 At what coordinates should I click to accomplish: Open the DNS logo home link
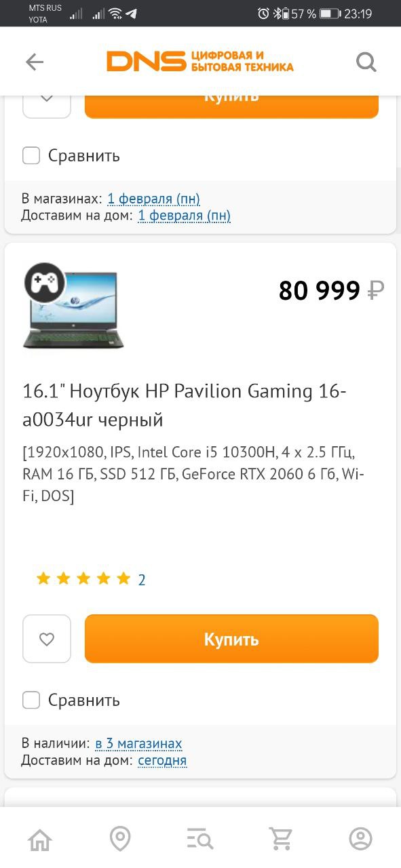tap(200, 61)
